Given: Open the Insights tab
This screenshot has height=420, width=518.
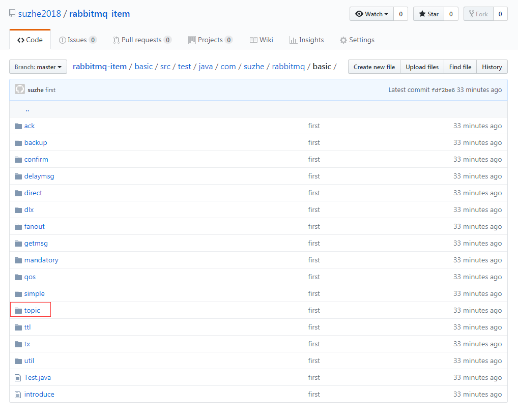Looking at the screenshot, I should click(306, 40).
